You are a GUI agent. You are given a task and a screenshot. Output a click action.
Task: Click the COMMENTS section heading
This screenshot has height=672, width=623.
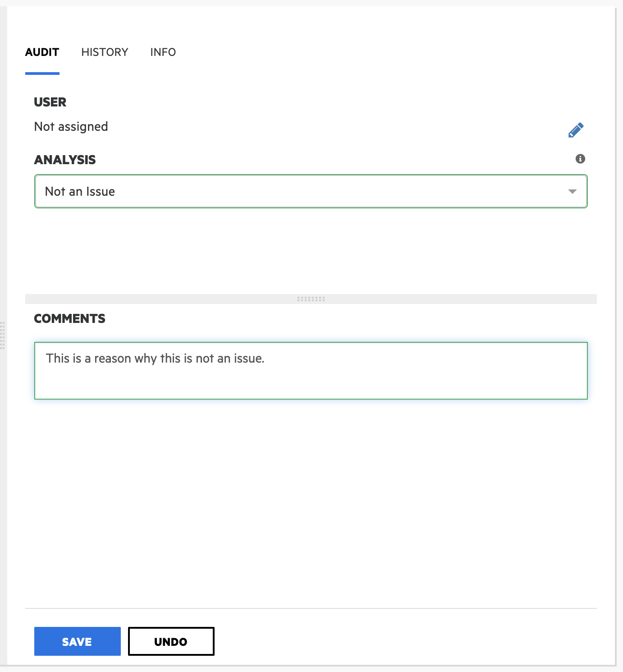pos(69,319)
